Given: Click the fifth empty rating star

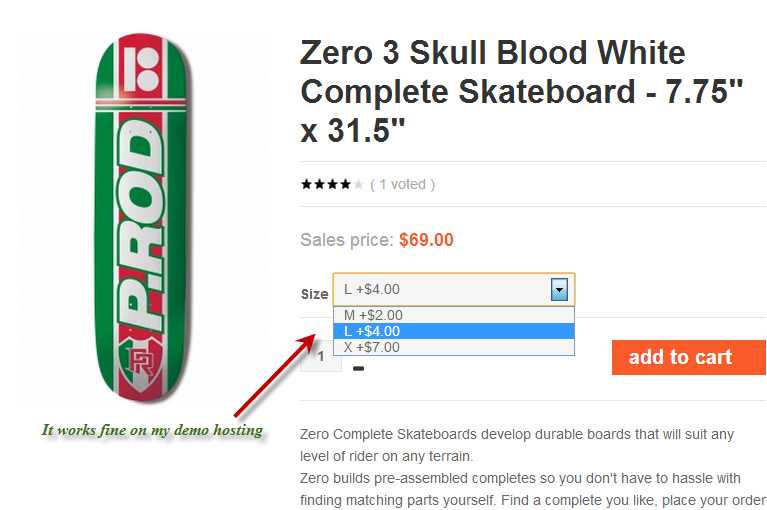Looking at the screenshot, I should [x=358, y=184].
